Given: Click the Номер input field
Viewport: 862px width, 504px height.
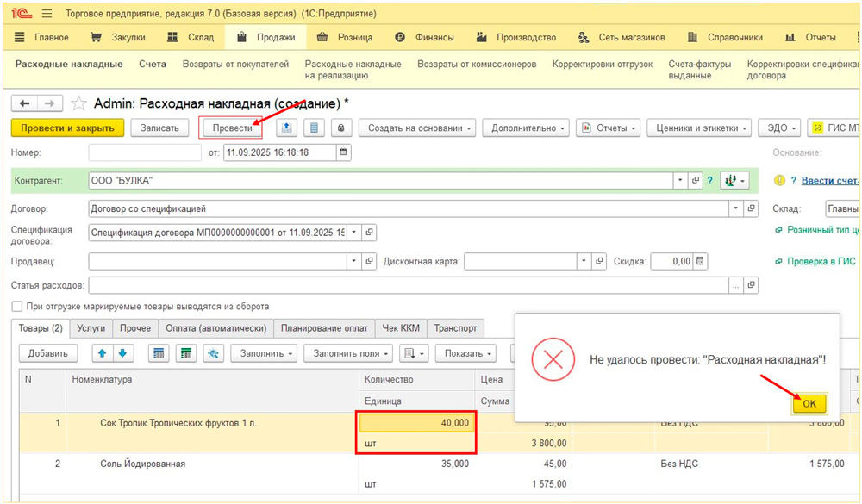Looking at the screenshot, I should coord(144,152).
